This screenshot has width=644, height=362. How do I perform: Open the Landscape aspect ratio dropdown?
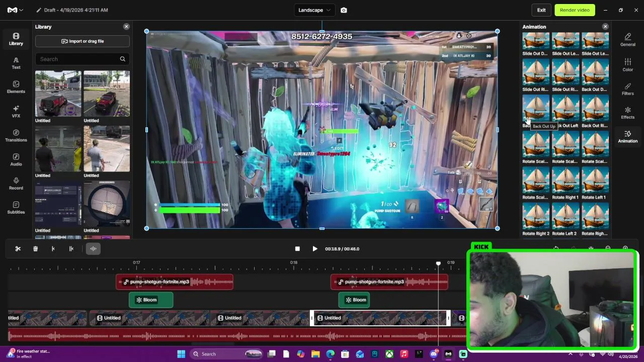(314, 10)
